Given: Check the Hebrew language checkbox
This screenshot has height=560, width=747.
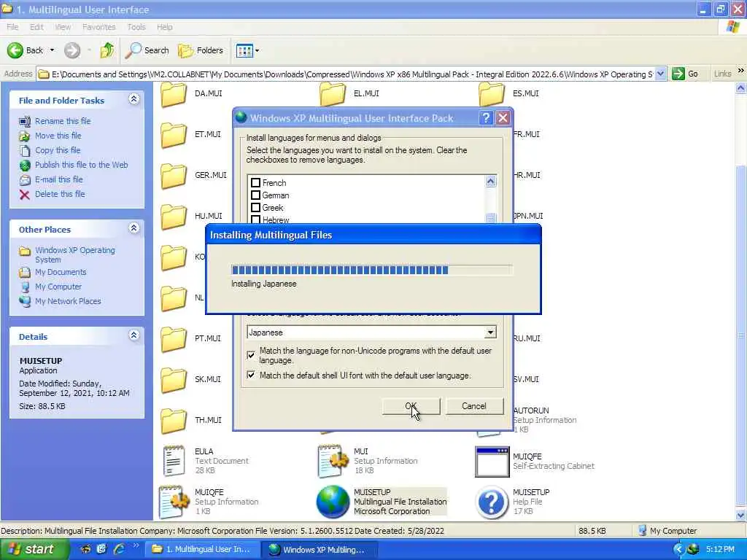Looking at the screenshot, I should click(x=255, y=219).
